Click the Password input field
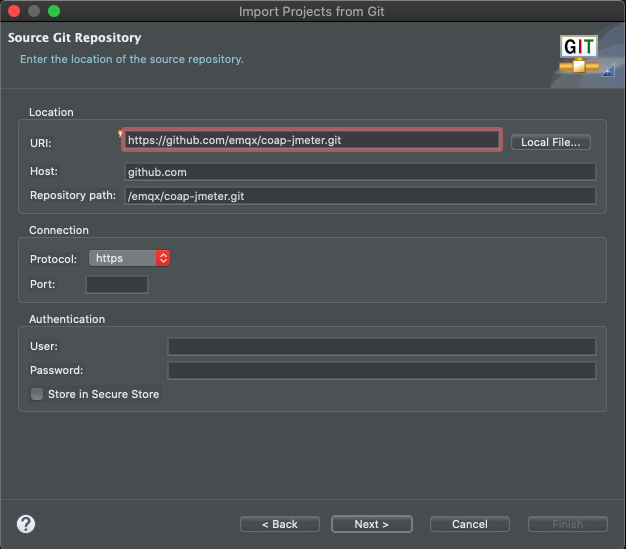Image resolution: width=626 pixels, height=549 pixels. click(x=382, y=370)
